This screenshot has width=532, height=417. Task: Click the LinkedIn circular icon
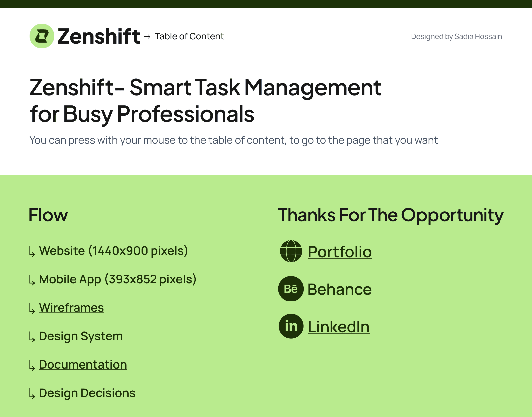click(x=291, y=326)
